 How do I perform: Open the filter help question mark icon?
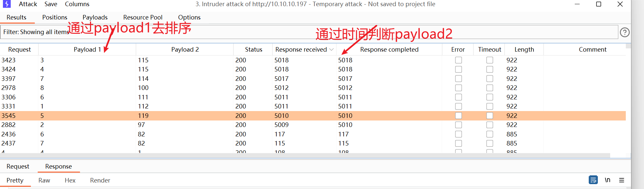coord(624,32)
